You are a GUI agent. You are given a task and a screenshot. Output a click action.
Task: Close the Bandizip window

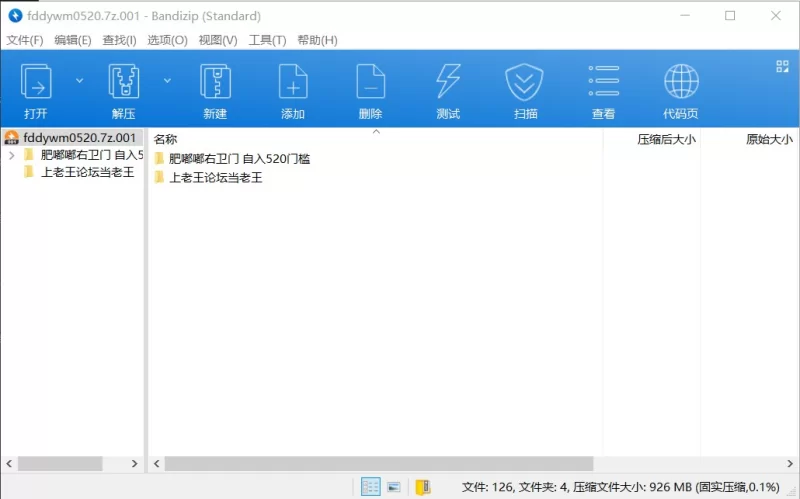pos(776,16)
